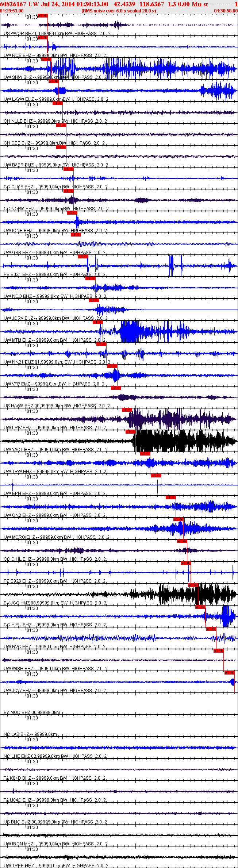Image resolution: width=238 pixels, height=868 pixels.
Task: Select the UW GBB EHZ station label
Action: tap(55, 253)
